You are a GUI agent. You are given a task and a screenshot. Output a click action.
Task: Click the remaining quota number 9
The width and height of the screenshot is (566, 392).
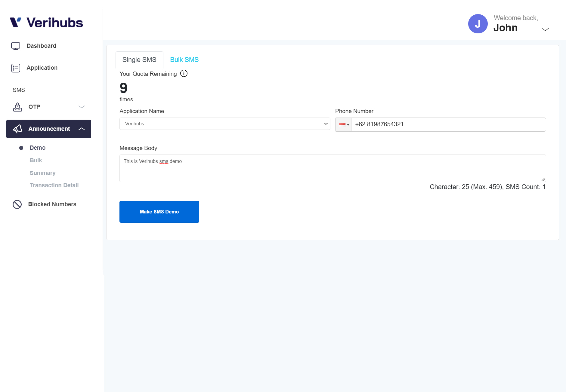[x=123, y=88]
